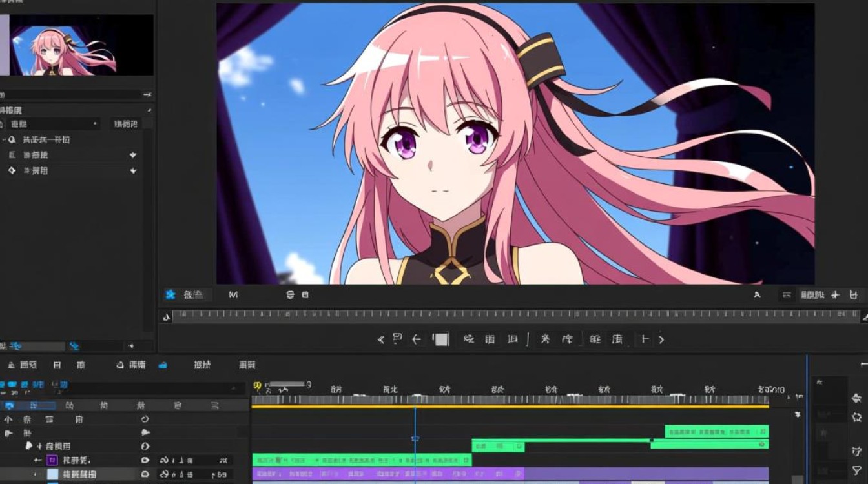
Task: Select the blue highlighted tab in timeline header row
Action: tap(28, 406)
